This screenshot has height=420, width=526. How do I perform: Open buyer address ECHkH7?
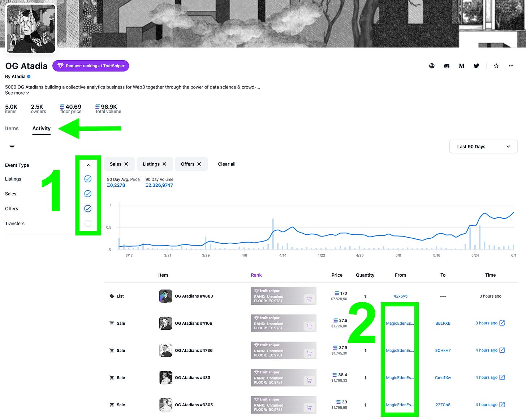point(443,350)
